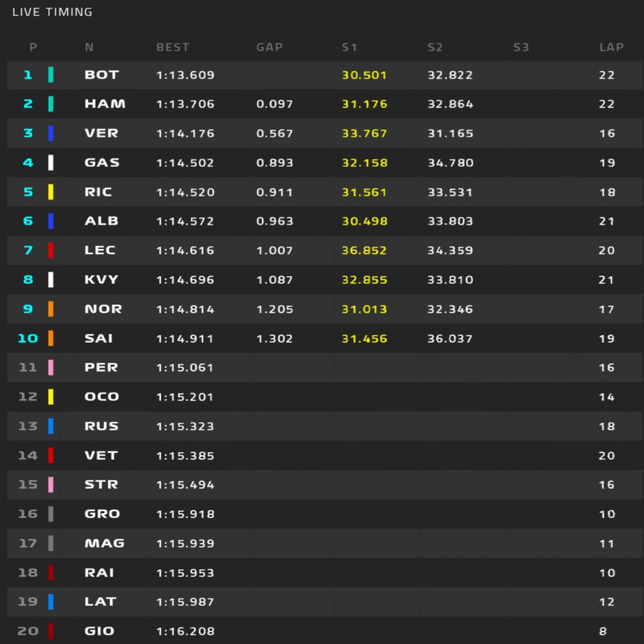
Task: Select driver OCO in the timing table
Action: (x=102, y=396)
